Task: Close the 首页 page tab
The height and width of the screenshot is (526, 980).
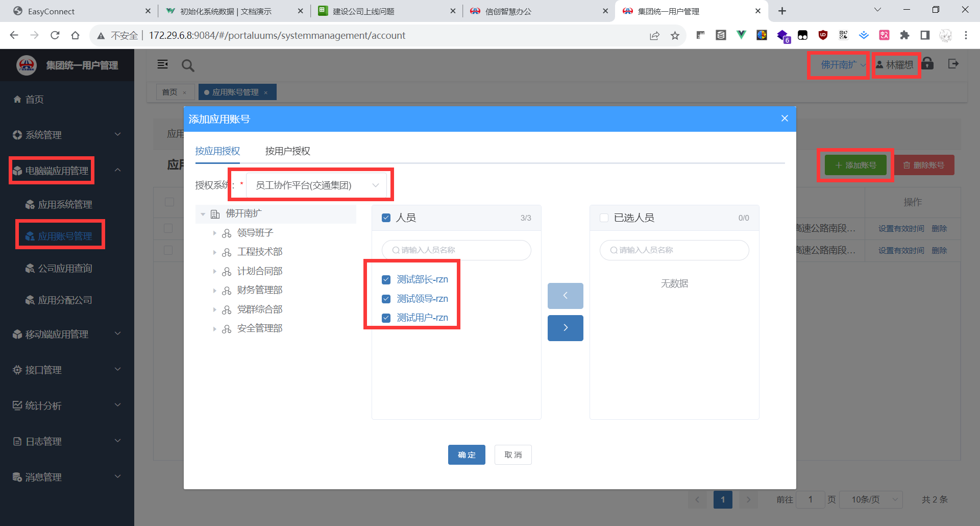Action: pos(184,92)
